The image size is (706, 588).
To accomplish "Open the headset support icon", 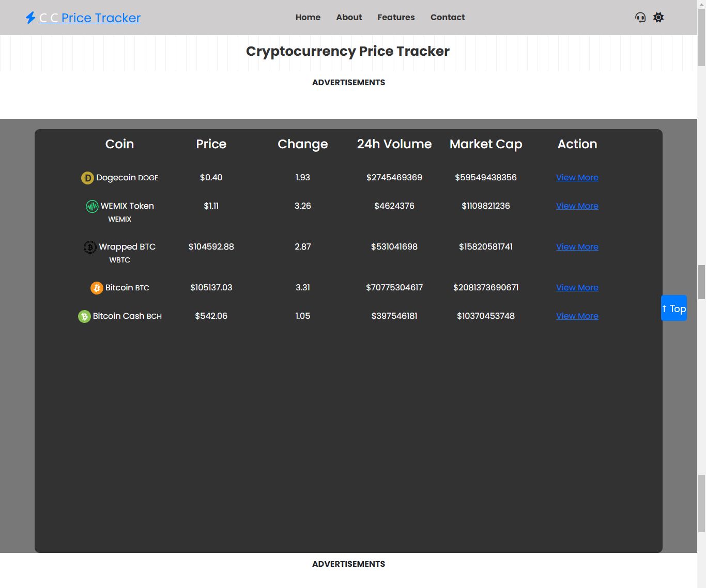I will pyautogui.click(x=640, y=18).
